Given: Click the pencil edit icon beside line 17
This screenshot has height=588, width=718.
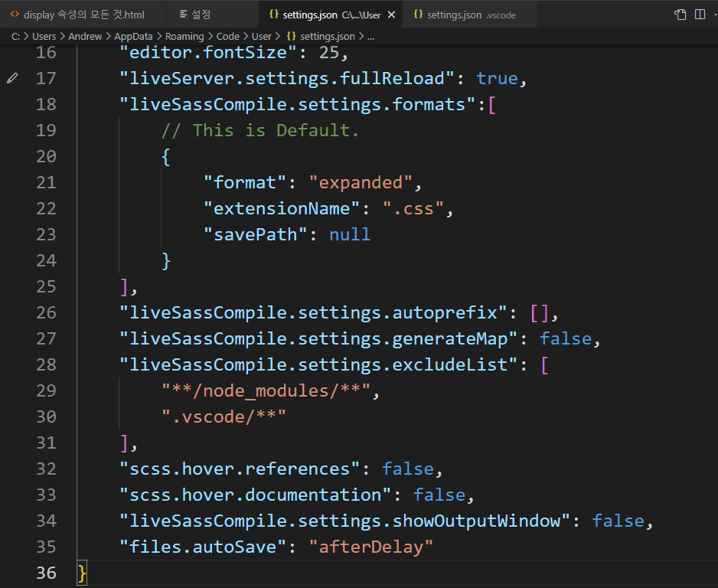Looking at the screenshot, I should pos(12,78).
